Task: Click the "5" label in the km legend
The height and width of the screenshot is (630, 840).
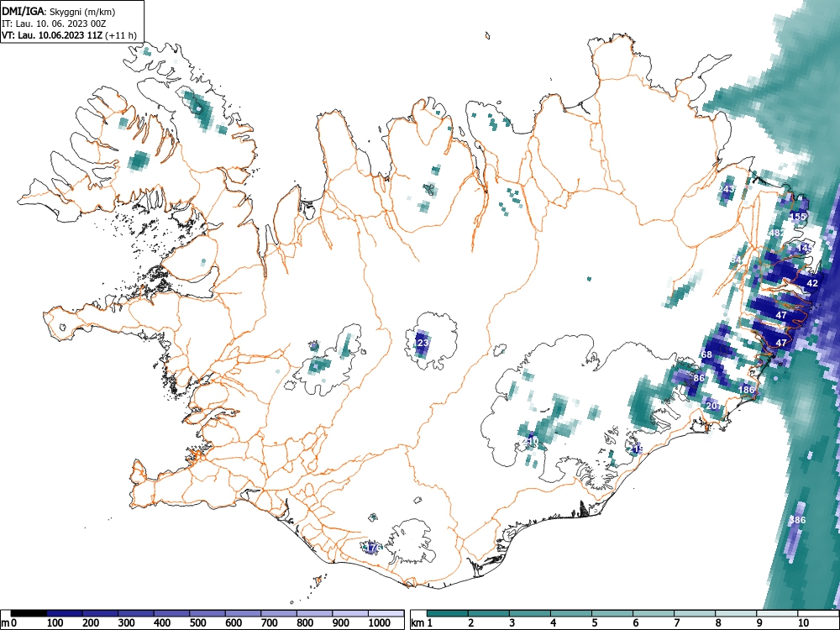Action: [x=594, y=623]
